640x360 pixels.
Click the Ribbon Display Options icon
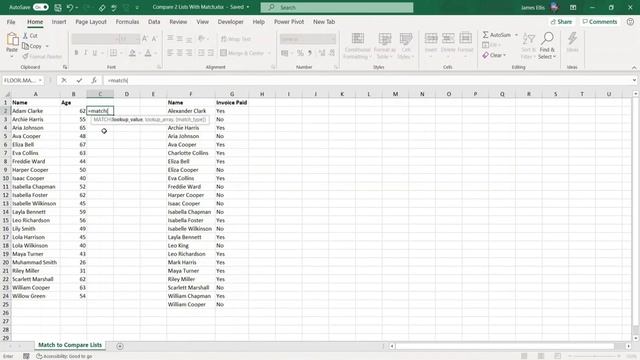573,7
